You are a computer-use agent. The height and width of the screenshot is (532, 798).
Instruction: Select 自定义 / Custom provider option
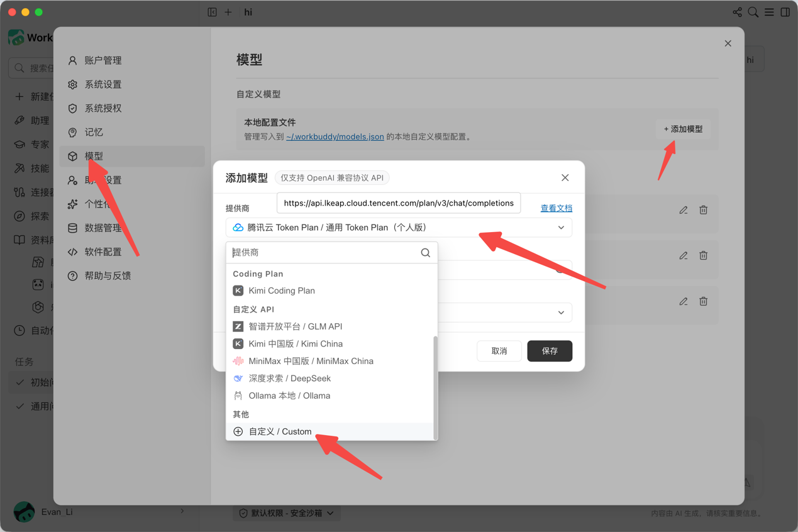click(x=330, y=431)
